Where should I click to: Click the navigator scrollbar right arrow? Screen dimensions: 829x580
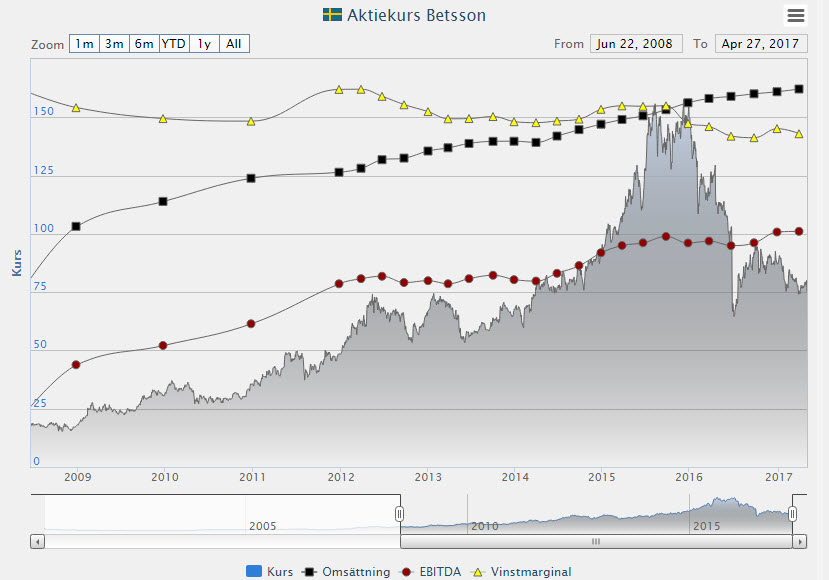pos(800,541)
